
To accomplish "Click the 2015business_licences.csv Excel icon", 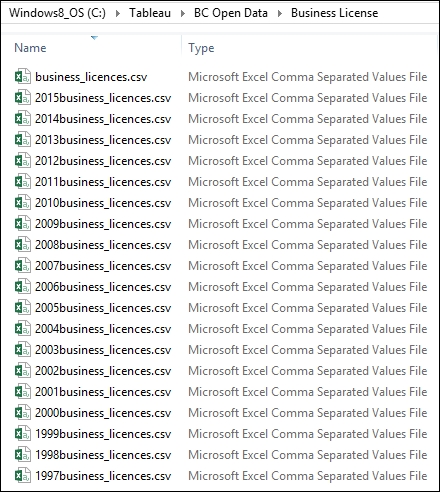I will 23,98.
